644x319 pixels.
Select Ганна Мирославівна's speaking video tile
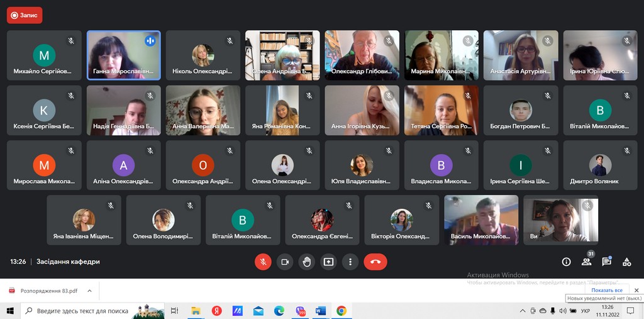(x=124, y=55)
